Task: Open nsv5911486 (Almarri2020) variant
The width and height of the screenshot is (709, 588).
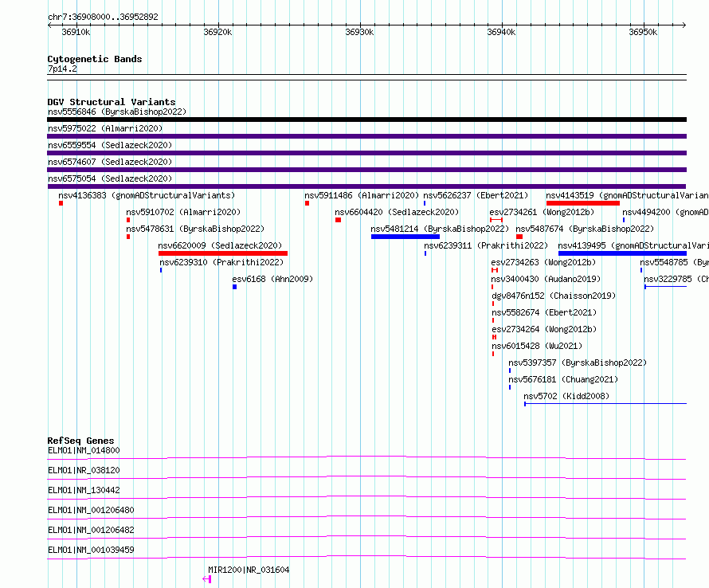Action: click(362, 195)
